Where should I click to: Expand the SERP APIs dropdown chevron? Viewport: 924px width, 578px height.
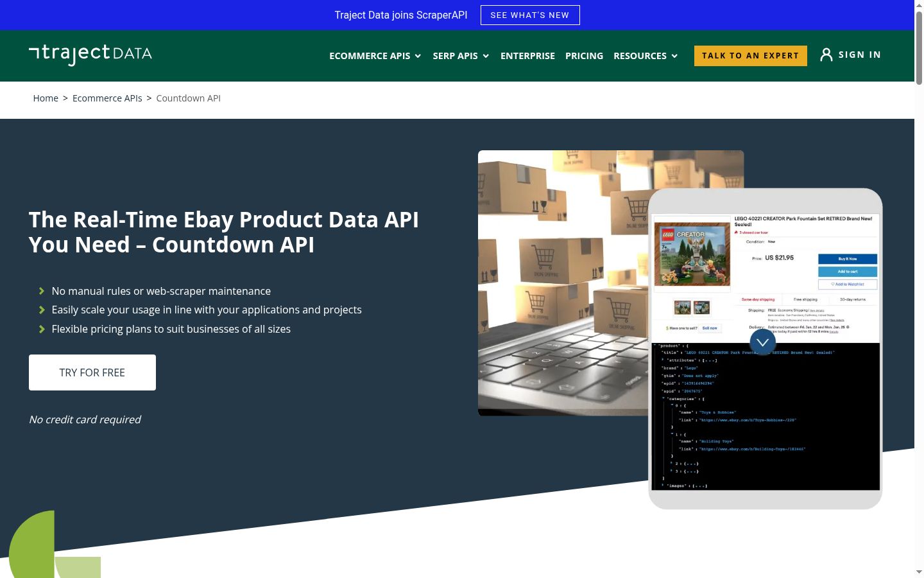pos(486,56)
